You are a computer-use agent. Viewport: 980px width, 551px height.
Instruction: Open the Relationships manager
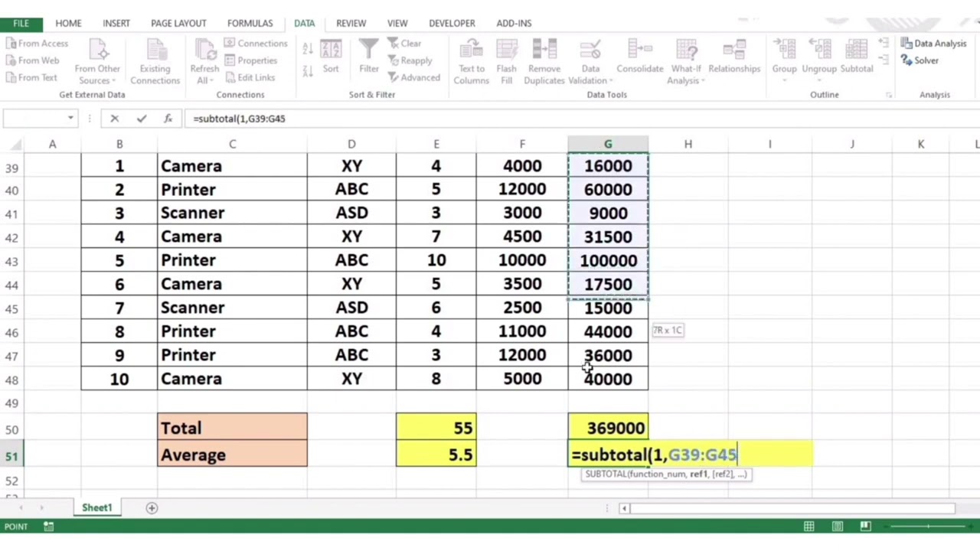point(734,57)
